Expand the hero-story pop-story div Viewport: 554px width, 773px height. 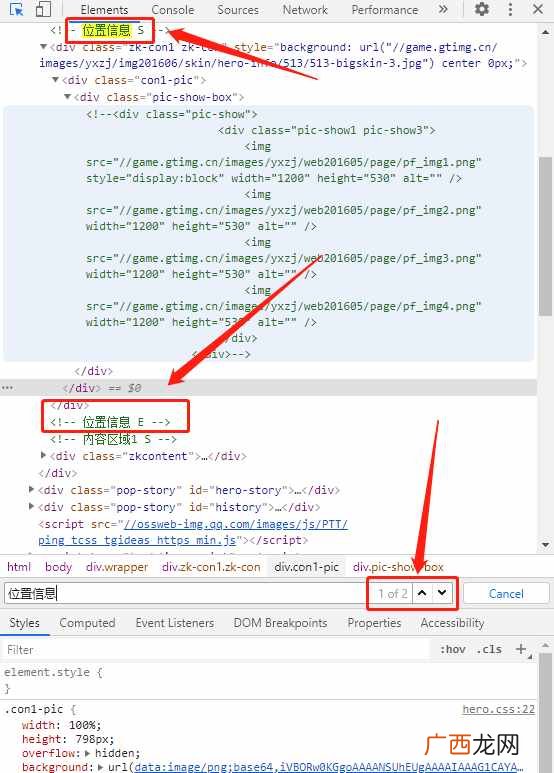pos(32,490)
